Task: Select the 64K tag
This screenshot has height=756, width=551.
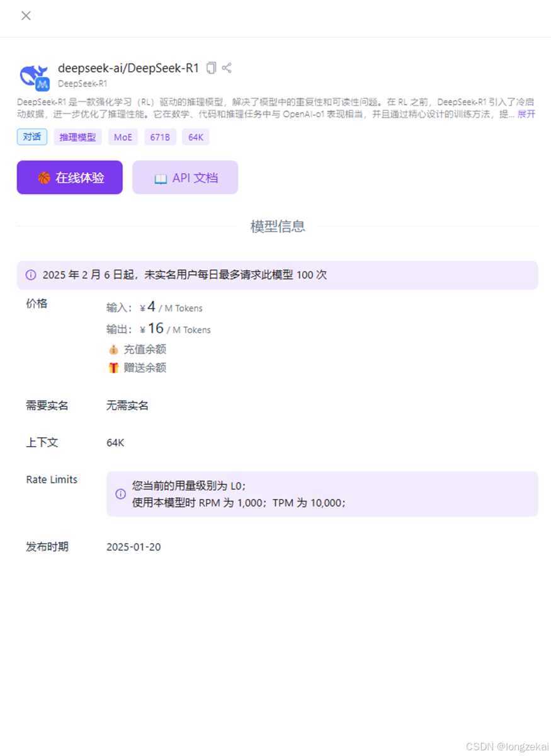Action: click(195, 137)
